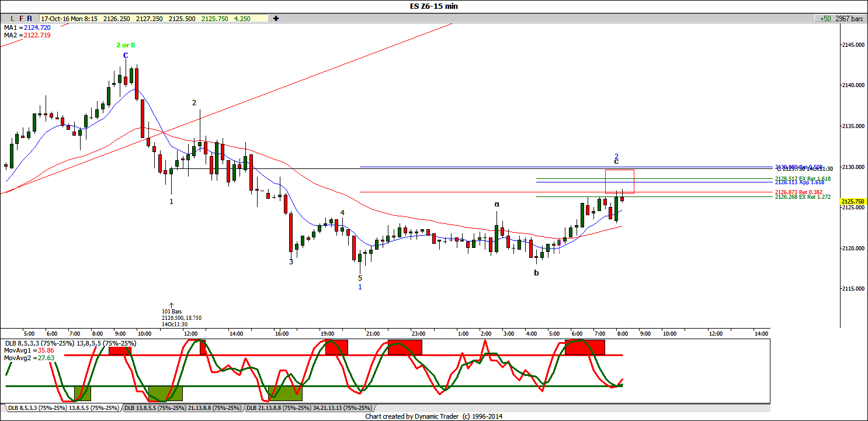Click the MovAvg2 = 27.63 readout

30,358
